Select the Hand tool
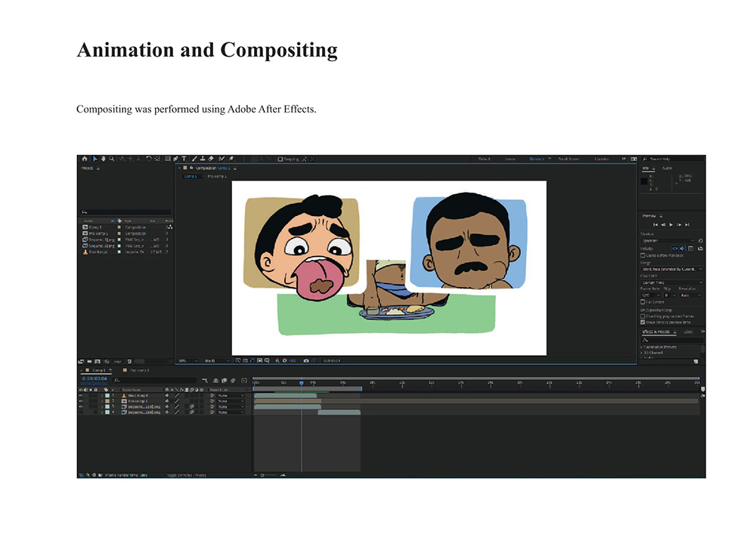 (103, 159)
